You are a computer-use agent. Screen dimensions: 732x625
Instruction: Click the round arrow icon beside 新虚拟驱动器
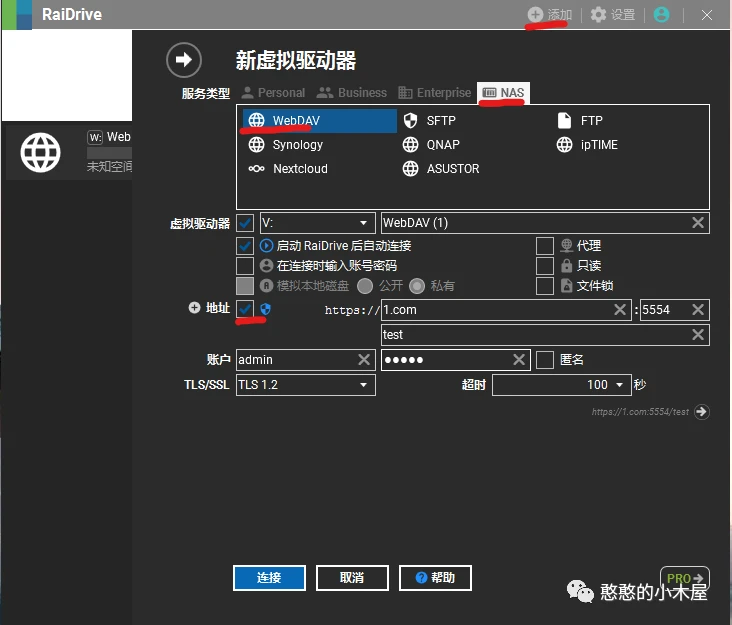tap(184, 60)
